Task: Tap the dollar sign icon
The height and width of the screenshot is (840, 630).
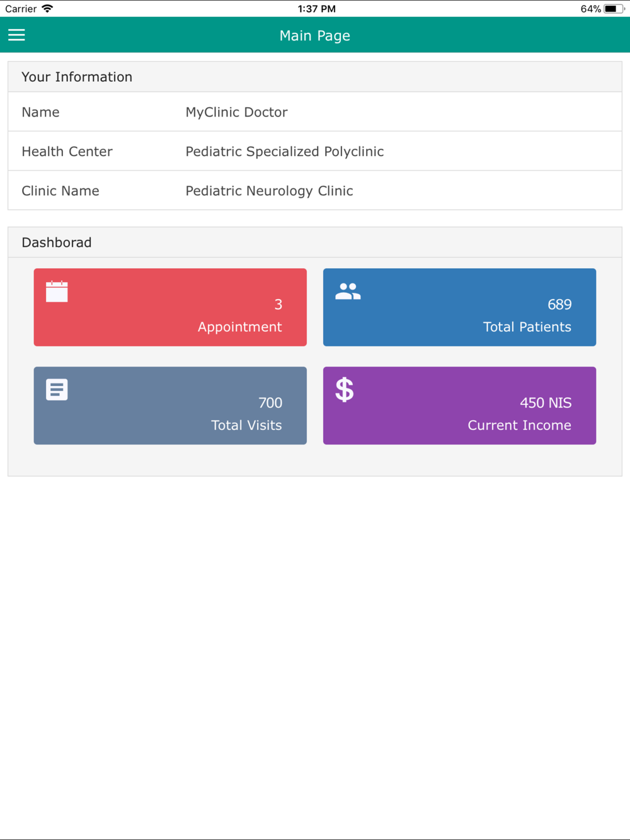Action: tap(345, 390)
